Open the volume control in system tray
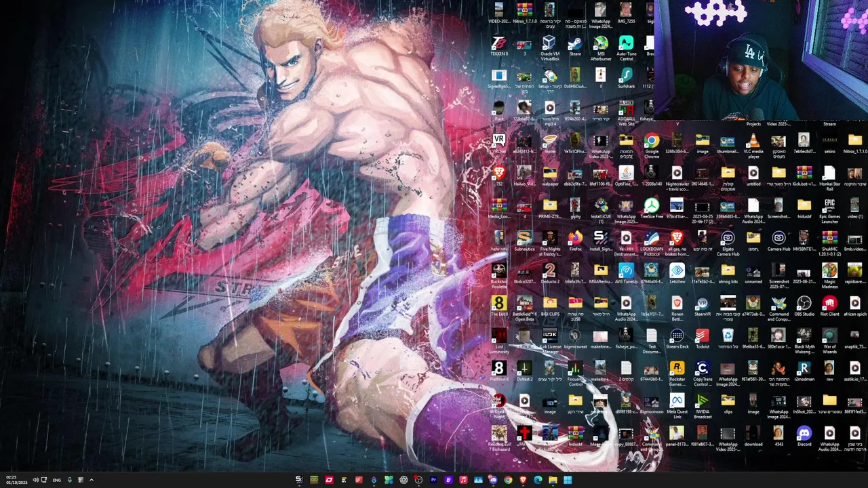Screen dimensions: 868x488 coord(35,480)
